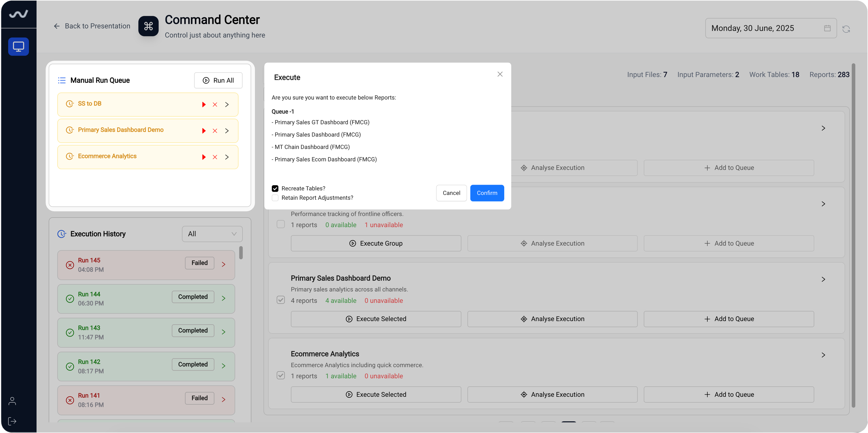
Task: Click the logout icon in the sidebar
Action: [12, 421]
